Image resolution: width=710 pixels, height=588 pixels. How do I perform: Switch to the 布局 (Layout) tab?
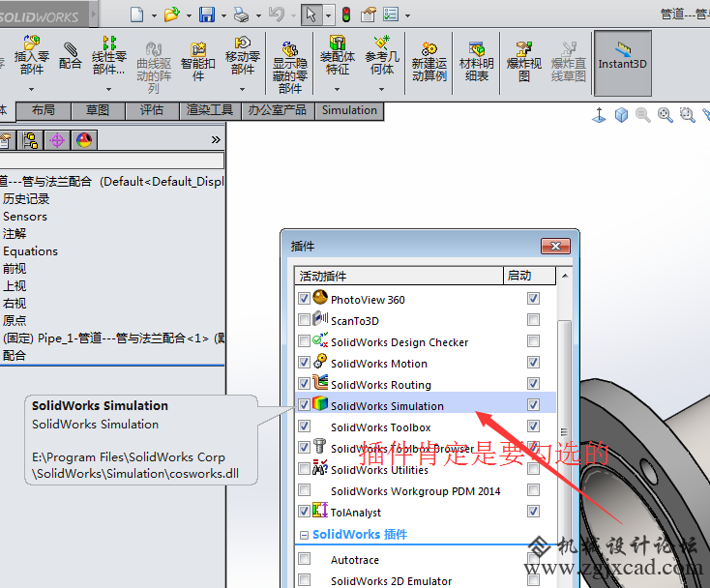(x=44, y=110)
